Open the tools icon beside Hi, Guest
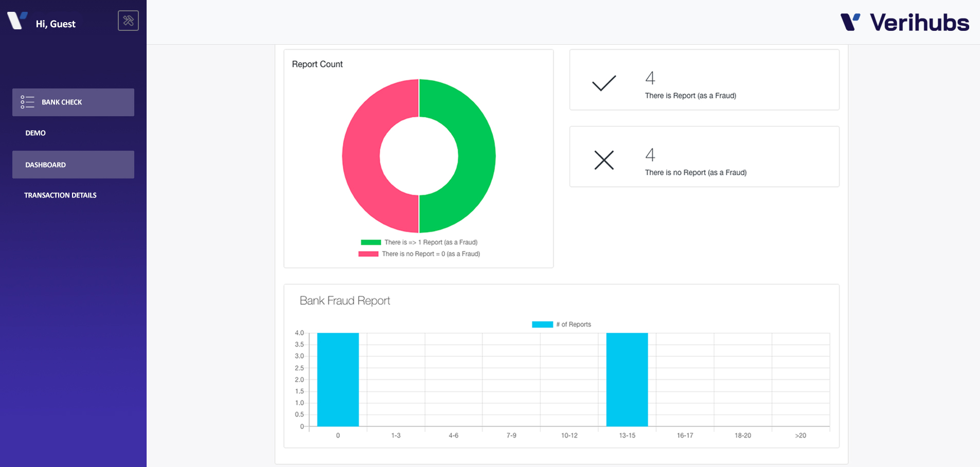This screenshot has height=467, width=980. (x=128, y=21)
